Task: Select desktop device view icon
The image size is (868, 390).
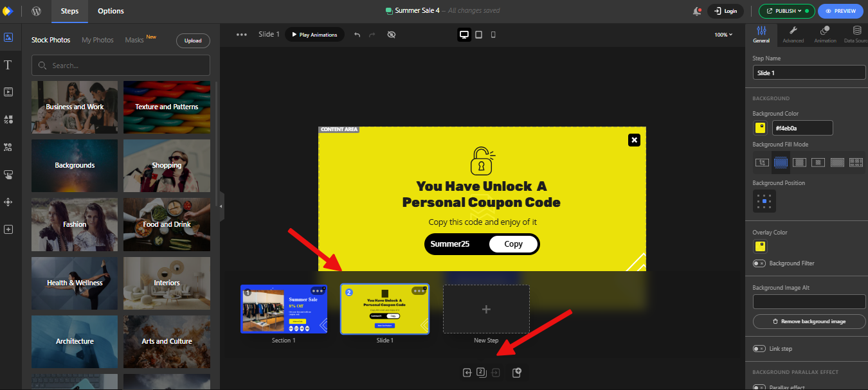Action: pyautogui.click(x=464, y=35)
